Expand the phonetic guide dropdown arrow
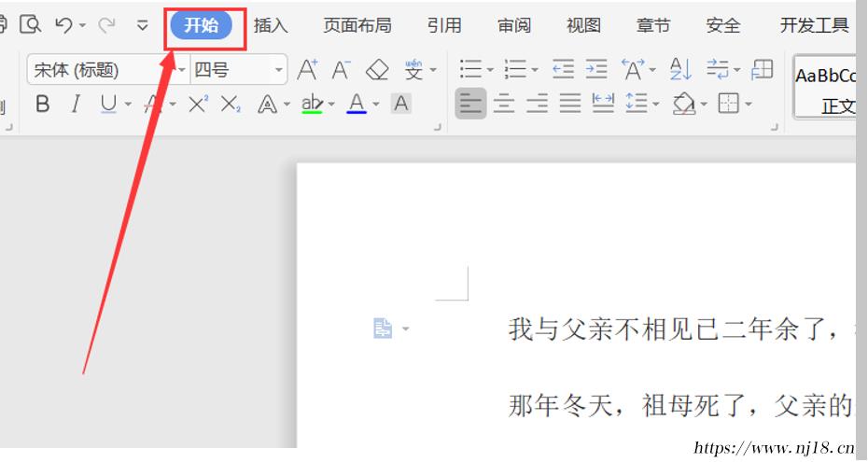Viewport: 868px width, 462px height. point(433,70)
